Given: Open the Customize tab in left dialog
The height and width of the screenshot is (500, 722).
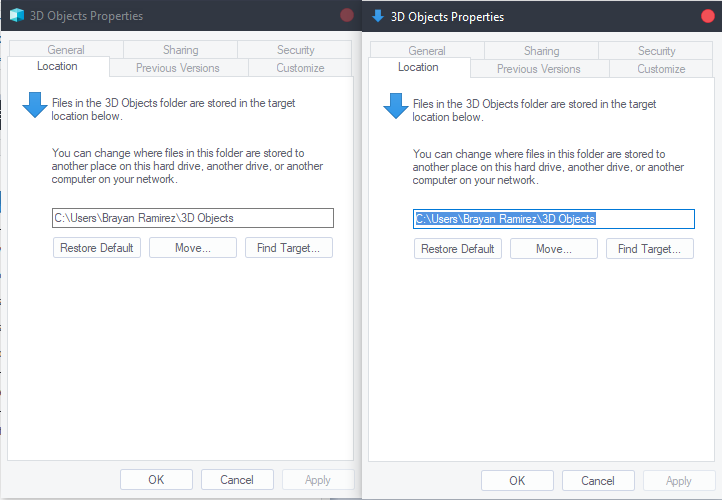Looking at the screenshot, I should click(x=300, y=69).
